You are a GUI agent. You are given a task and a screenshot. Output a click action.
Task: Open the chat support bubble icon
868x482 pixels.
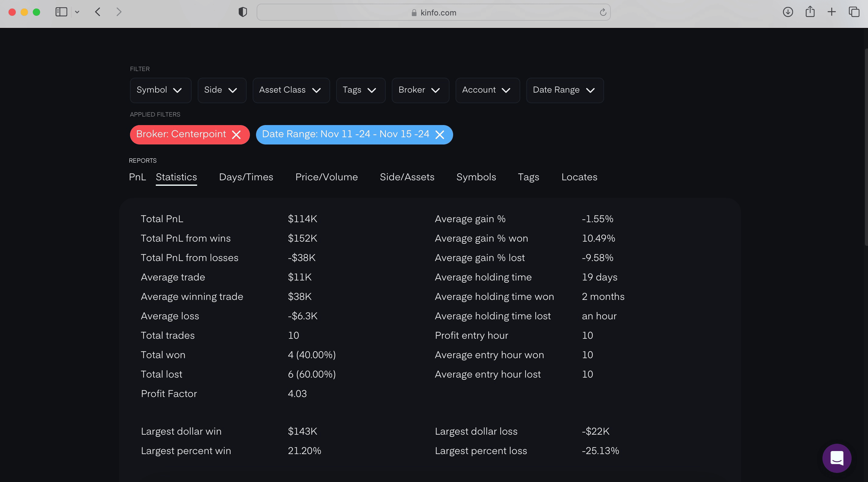tap(837, 458)
